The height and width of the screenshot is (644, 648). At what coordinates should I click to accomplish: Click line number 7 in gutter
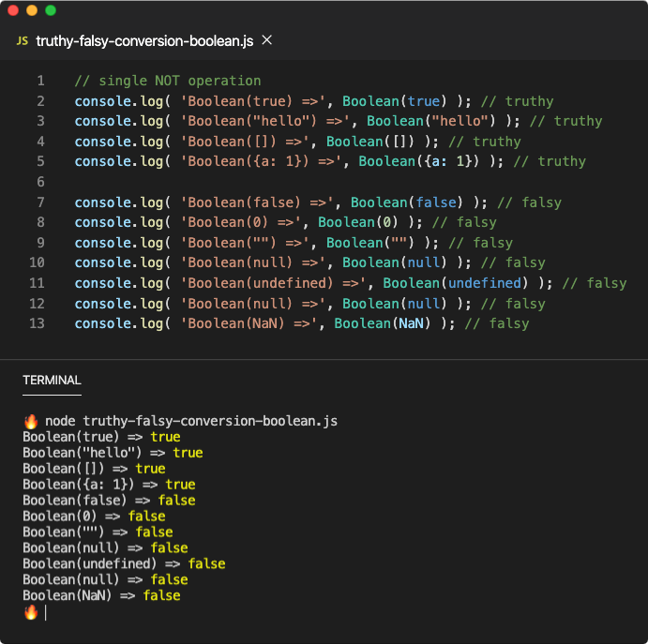tap(40, 202)
